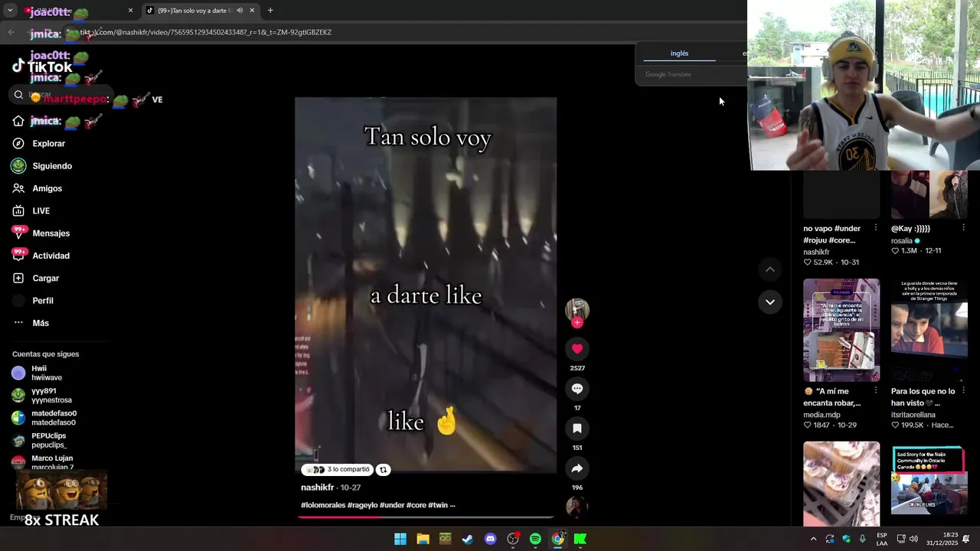Screen dimensions: 980x551
Task: Open the @Kay video thumbnail by rosalia
Action: pyautogui.click(x=929, y=194)
